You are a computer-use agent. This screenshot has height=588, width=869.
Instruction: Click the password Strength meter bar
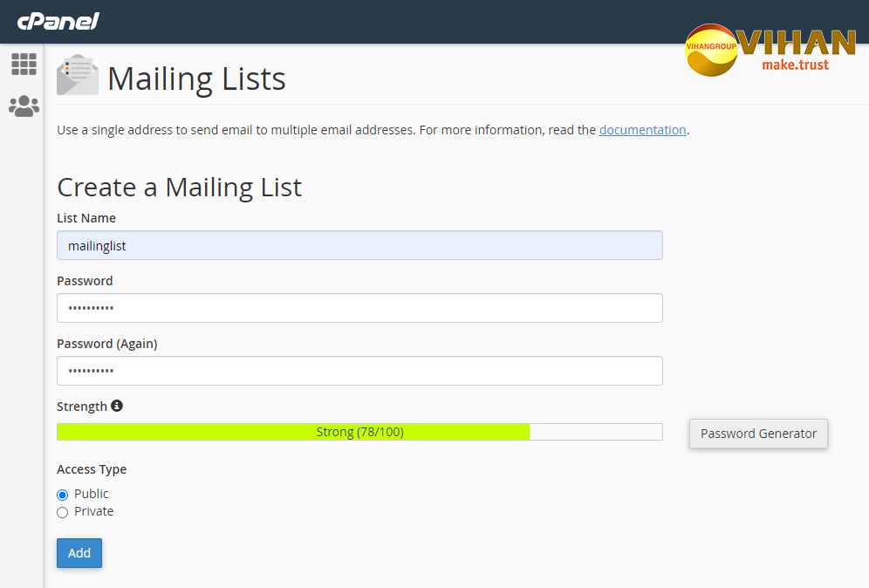[x=359, y=432]
